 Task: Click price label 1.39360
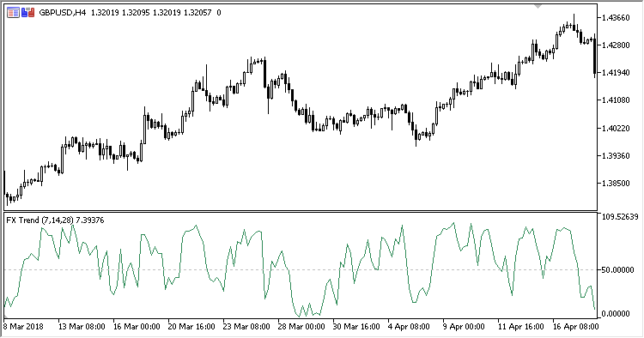[616, 156]
